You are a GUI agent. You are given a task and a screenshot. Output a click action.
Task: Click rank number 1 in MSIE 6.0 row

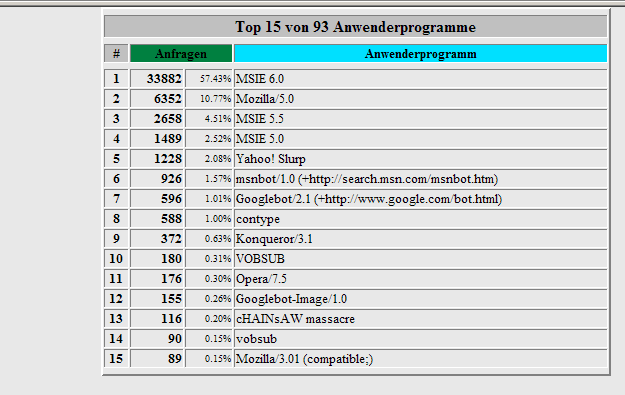[116, 79]
